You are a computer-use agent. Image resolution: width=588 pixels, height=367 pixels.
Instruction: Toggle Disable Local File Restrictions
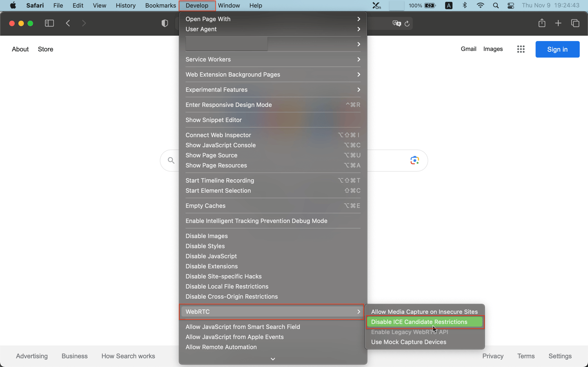pos(227,286)
